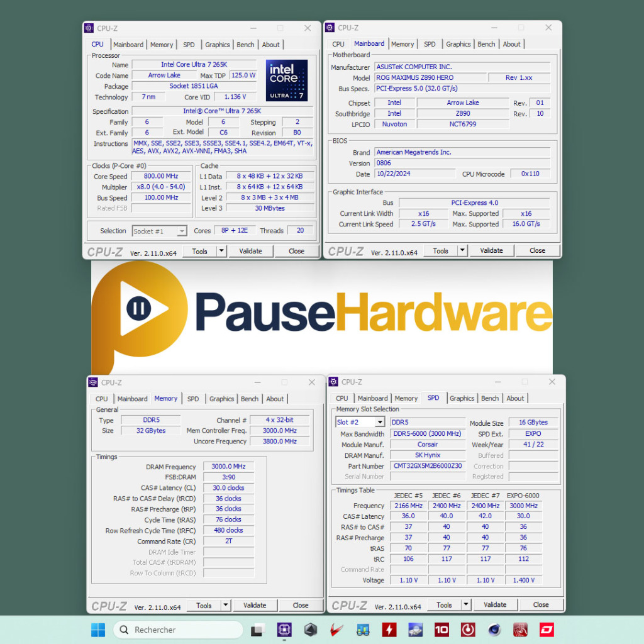Click the CPU Microcode value 0x110

click(530, 174)
